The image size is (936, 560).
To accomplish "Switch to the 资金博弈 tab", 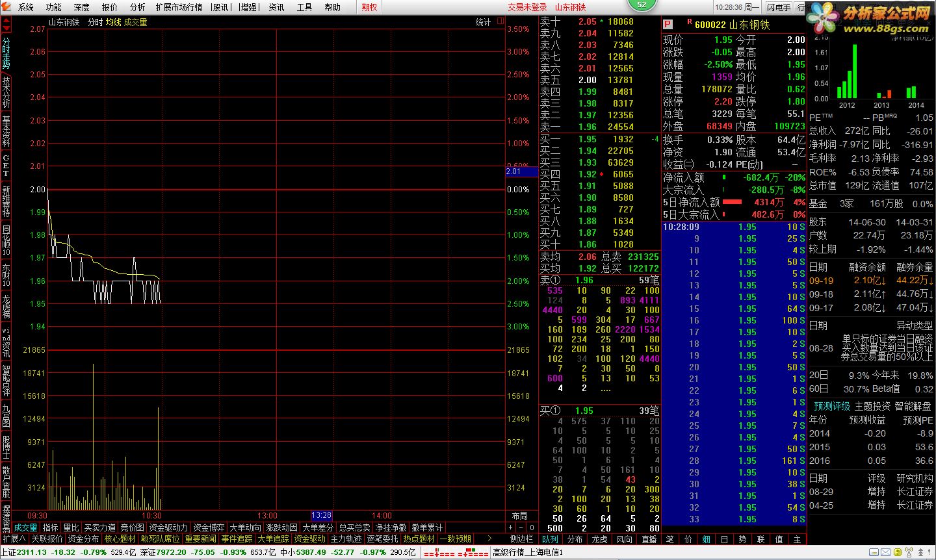I will click(209, 528).
